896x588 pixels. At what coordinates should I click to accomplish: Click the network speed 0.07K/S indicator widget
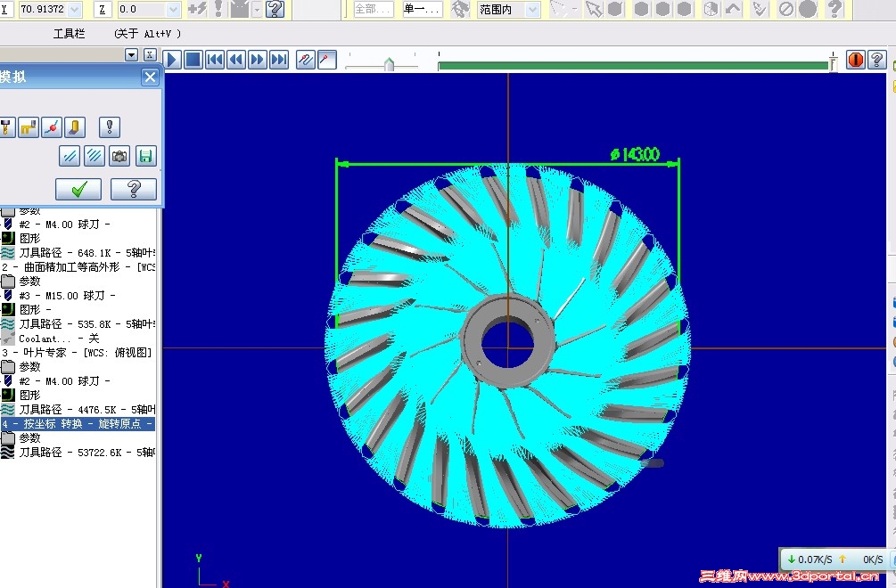click(x=835, y=559)
